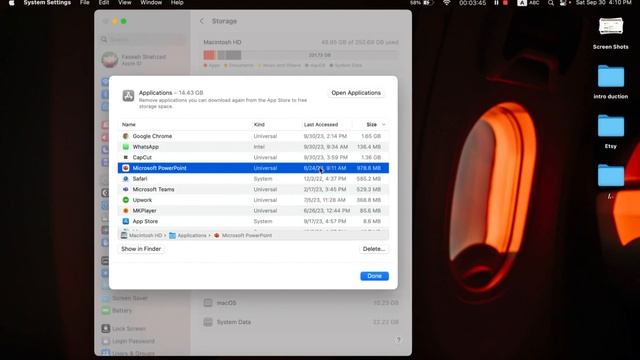
Task: Open the Edit menu
Action: 104,3
